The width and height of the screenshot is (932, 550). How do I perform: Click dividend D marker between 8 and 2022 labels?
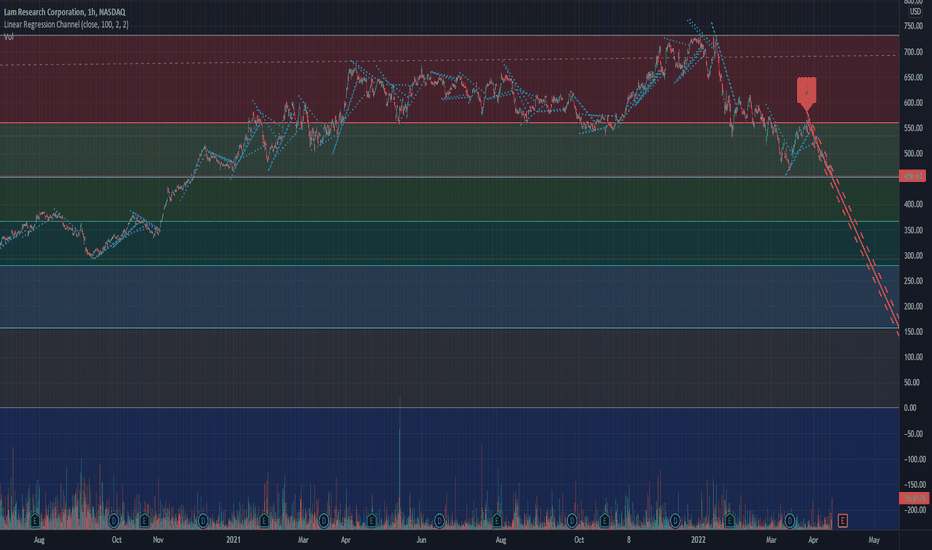click(675, 521)
